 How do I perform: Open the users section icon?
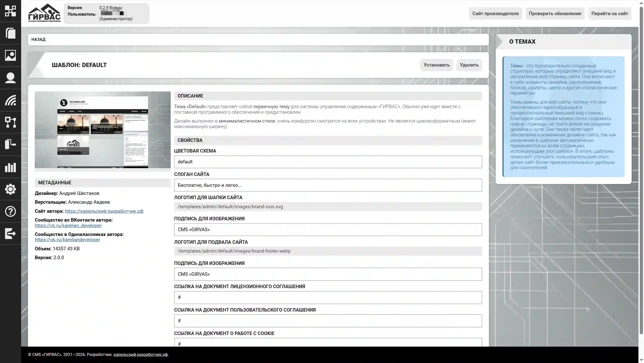coord(10,78)
